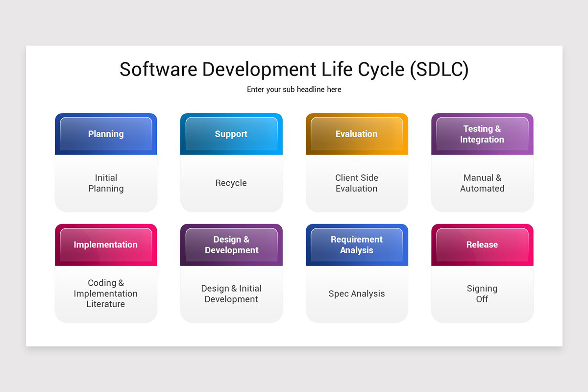Select the Planning header block
588x392 pixels.
(x=106, y=134)
